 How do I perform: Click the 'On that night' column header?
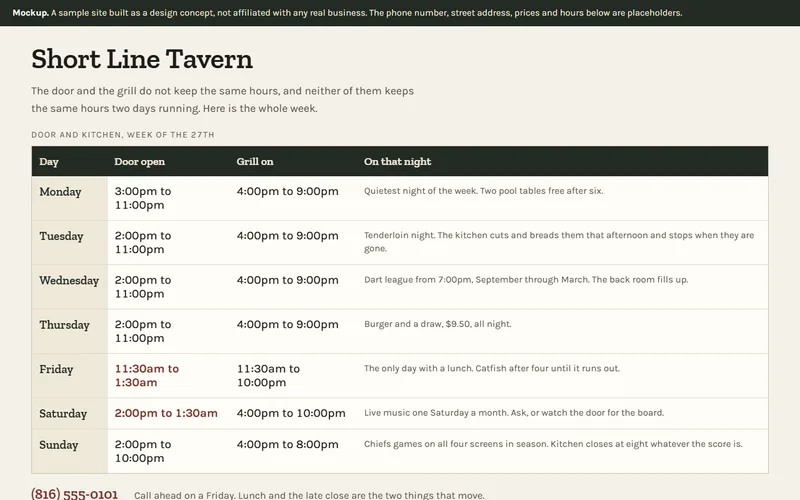[397, 162]
